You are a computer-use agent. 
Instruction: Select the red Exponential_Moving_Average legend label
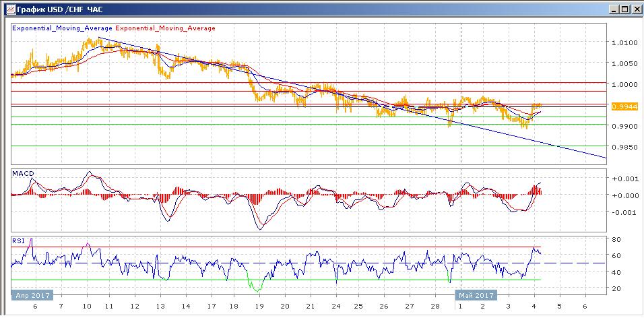(166, 28)
